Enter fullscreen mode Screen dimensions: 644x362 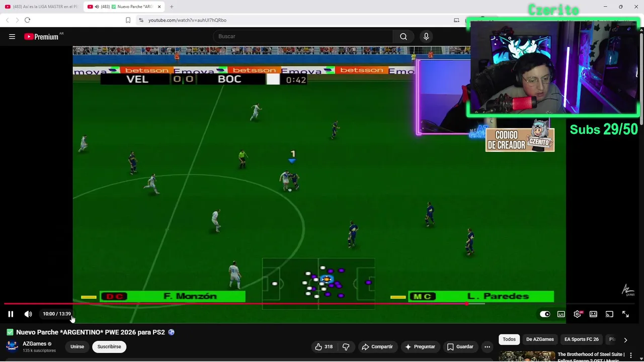click(625, 314)
